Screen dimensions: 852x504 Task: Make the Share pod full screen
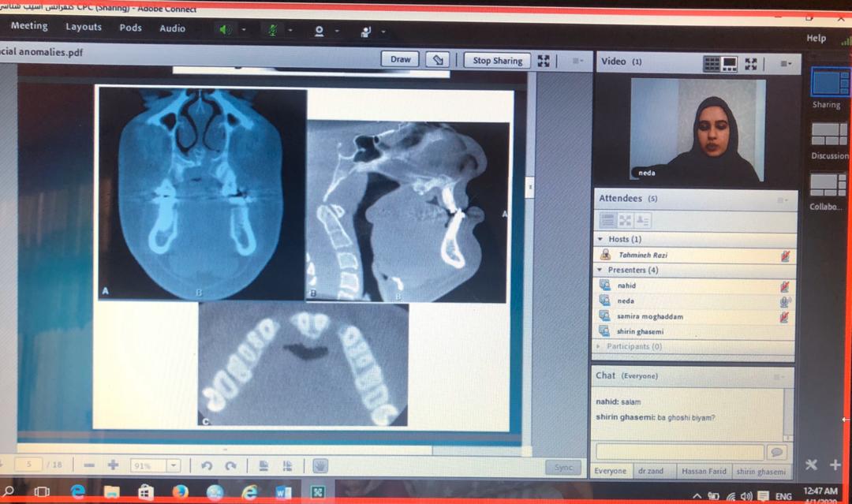click(544, 61)
